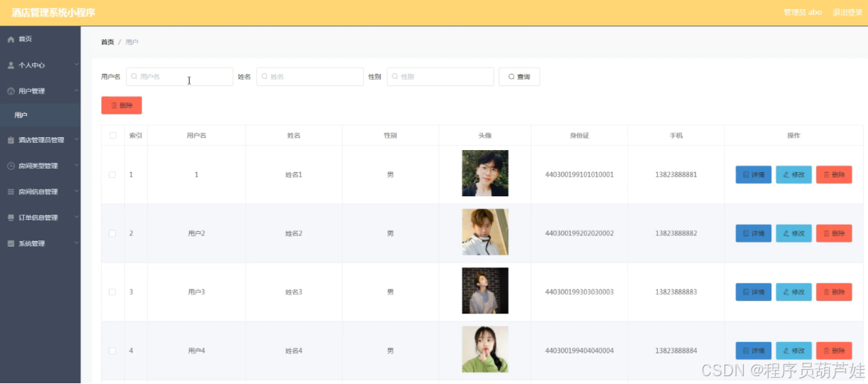Click 修改 for 用户3

[x=793, y=292]
